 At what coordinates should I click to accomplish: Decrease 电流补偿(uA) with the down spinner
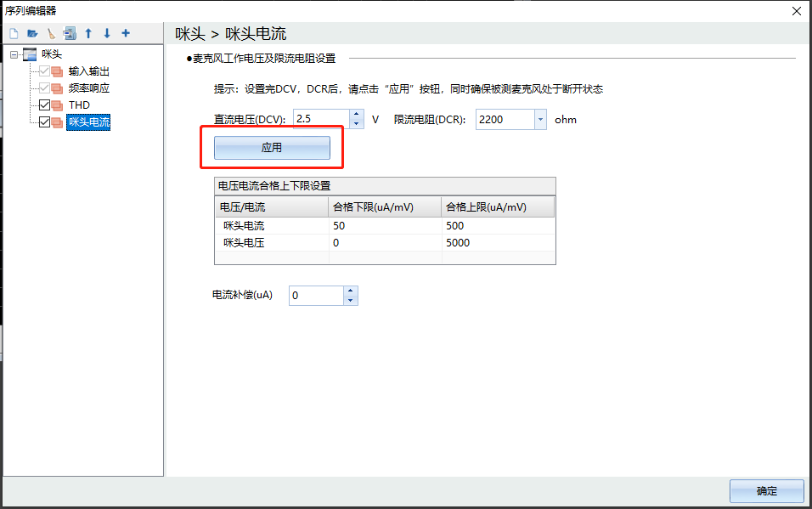[351, 300]
